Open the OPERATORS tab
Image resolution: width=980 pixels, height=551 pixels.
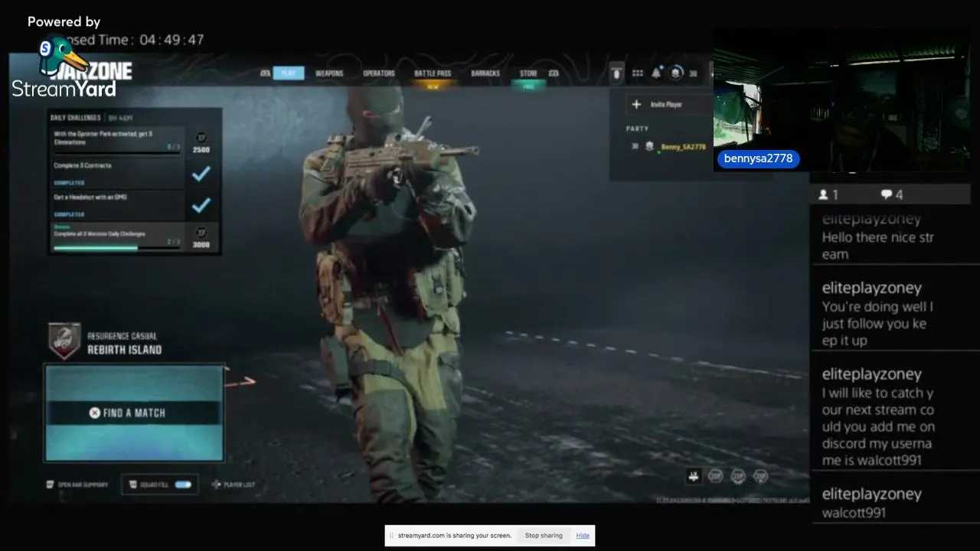379,73
